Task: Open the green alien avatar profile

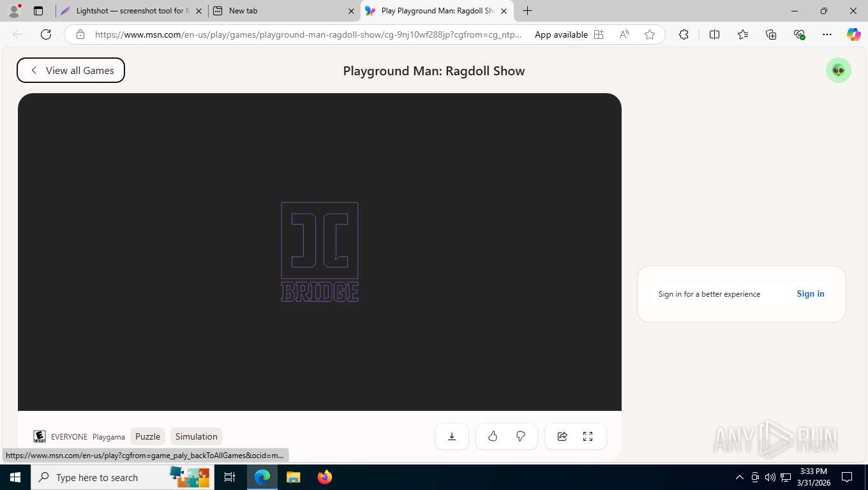Action: (x=839, y=70)
